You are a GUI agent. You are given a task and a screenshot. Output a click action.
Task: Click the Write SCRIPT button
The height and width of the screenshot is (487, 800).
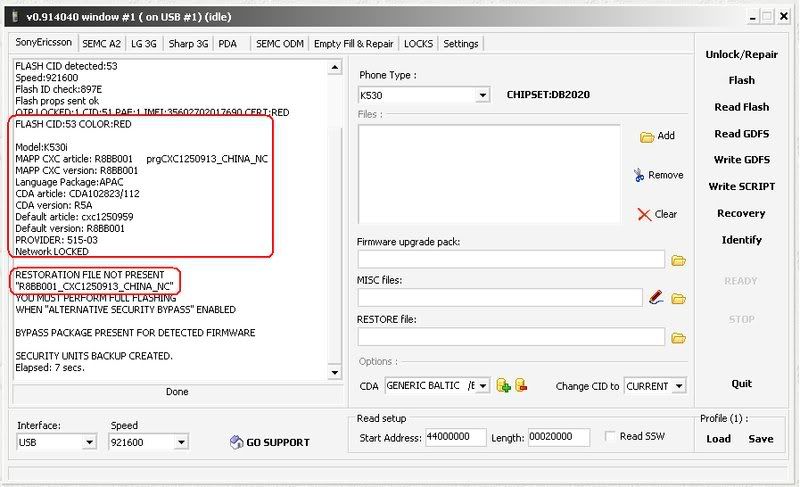(x=741, y=187)
